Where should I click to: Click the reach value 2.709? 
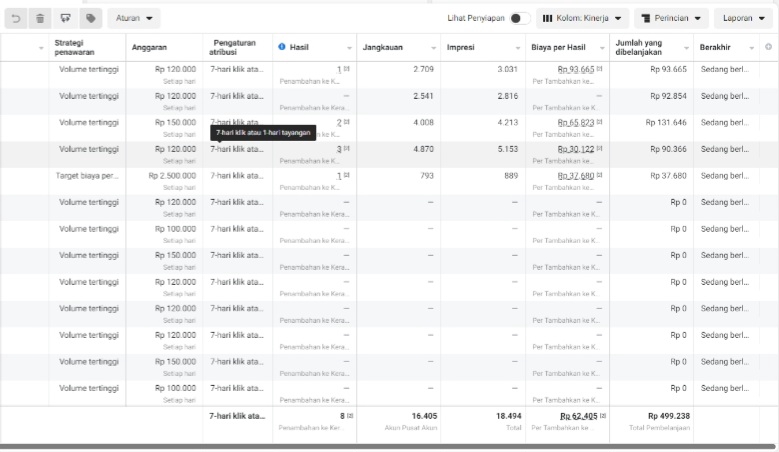pos(423,70)
